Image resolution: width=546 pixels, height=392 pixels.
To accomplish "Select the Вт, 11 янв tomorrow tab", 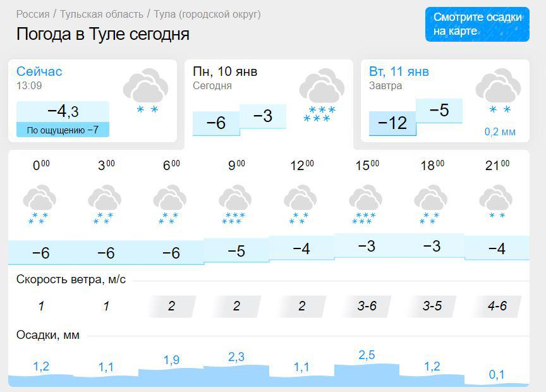I will (x=445, y=101).
